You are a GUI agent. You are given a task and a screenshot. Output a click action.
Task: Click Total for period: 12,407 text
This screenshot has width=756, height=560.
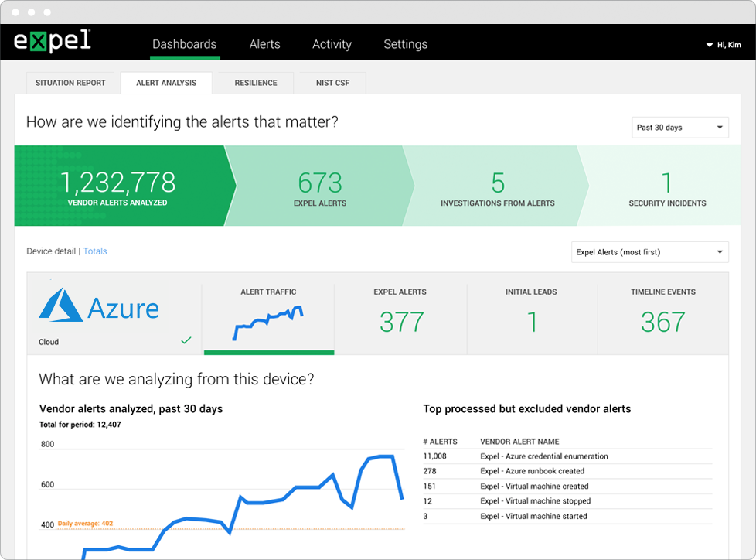pyautogui.click(x=80, y=425)
